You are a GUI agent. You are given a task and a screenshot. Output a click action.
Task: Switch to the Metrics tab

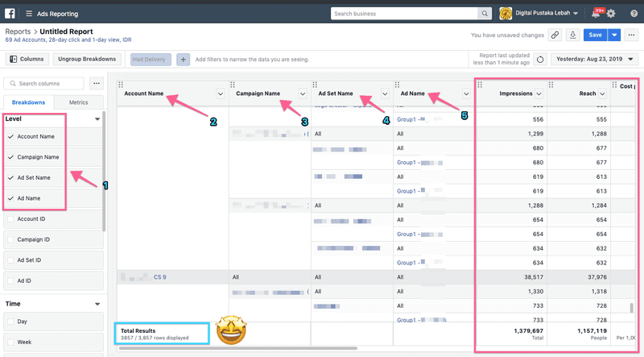[79, 102]
